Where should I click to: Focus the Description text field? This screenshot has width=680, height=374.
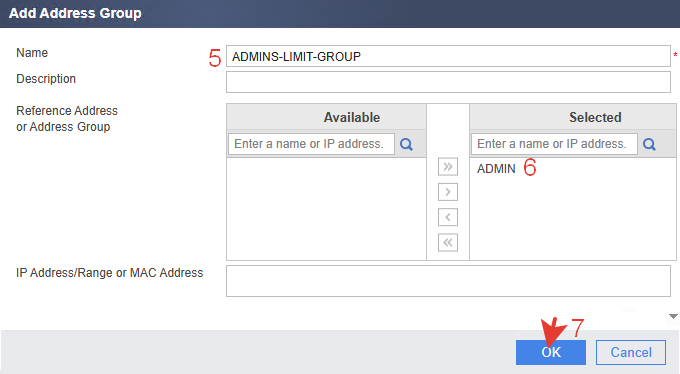point(448,82)
